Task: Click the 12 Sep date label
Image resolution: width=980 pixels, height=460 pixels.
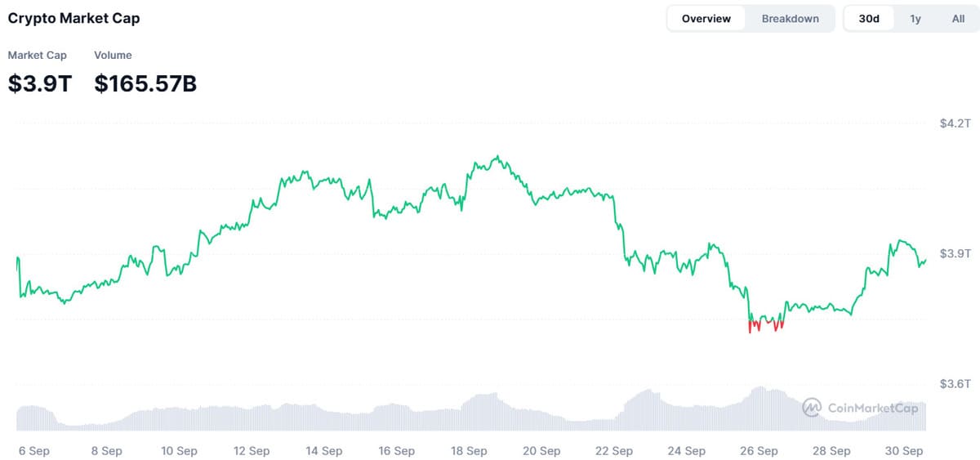Action: (252, 451)
